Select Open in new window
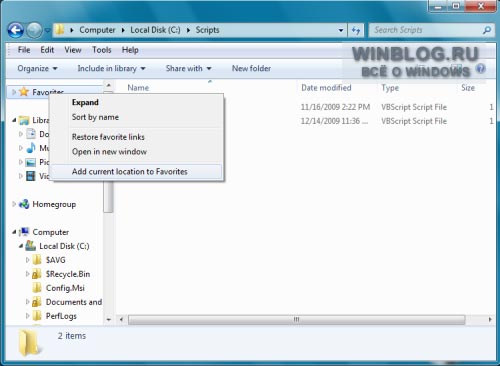This screenshot has height=366, width=500. click(x=137, y=152)
